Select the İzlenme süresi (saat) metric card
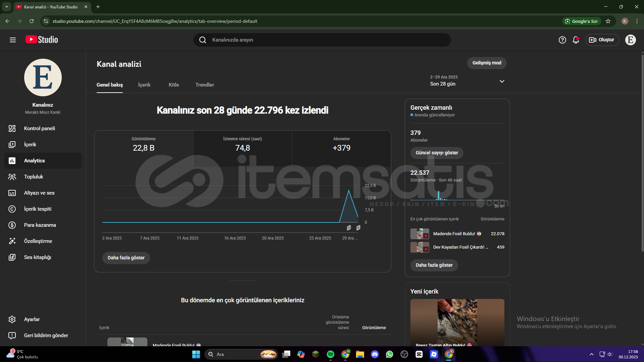Viewport: 644px width, 362px height. (243, 148)
